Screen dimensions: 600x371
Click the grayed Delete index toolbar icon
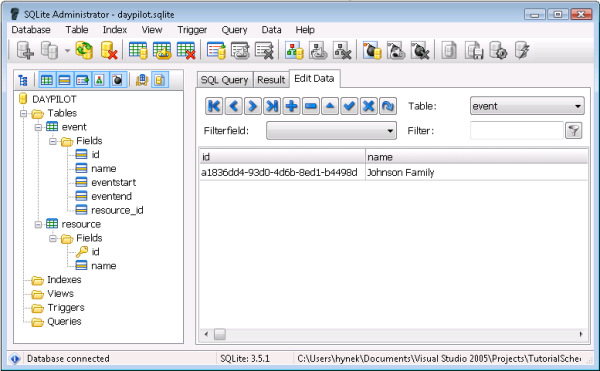(342, 50)
